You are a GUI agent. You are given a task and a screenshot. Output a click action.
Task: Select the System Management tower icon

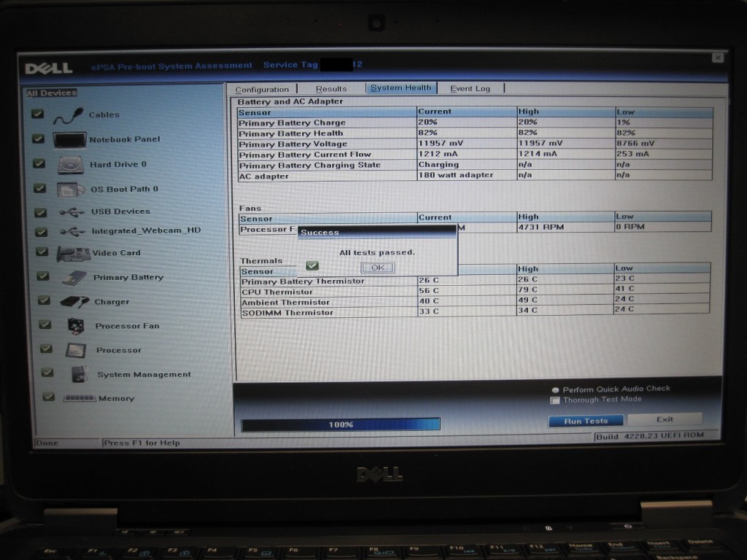coord(79,374)
